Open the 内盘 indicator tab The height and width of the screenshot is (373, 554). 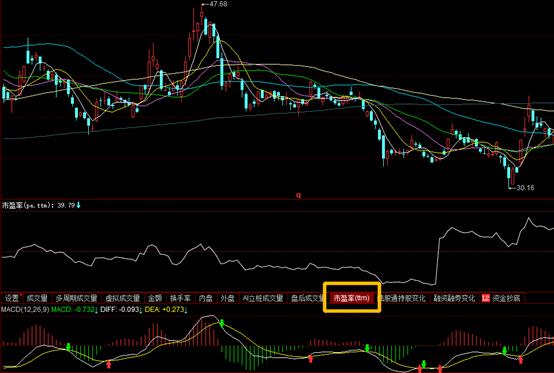[x=205, y=298]
